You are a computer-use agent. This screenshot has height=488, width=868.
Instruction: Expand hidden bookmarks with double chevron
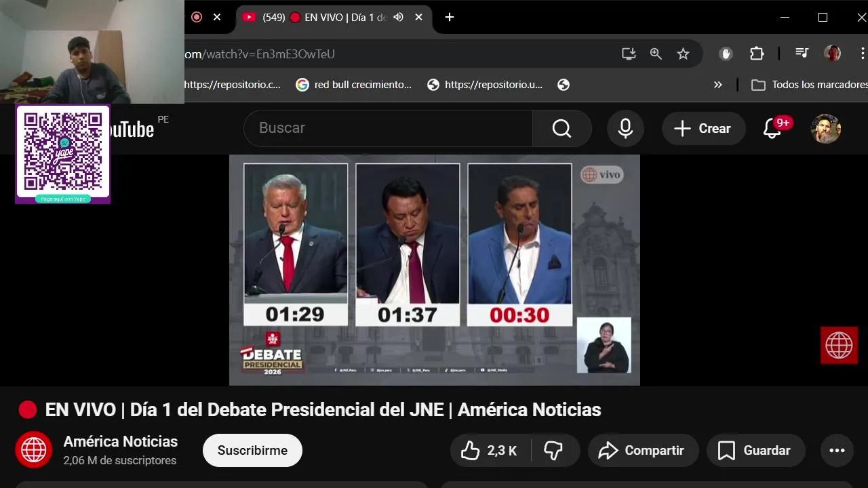718,85
